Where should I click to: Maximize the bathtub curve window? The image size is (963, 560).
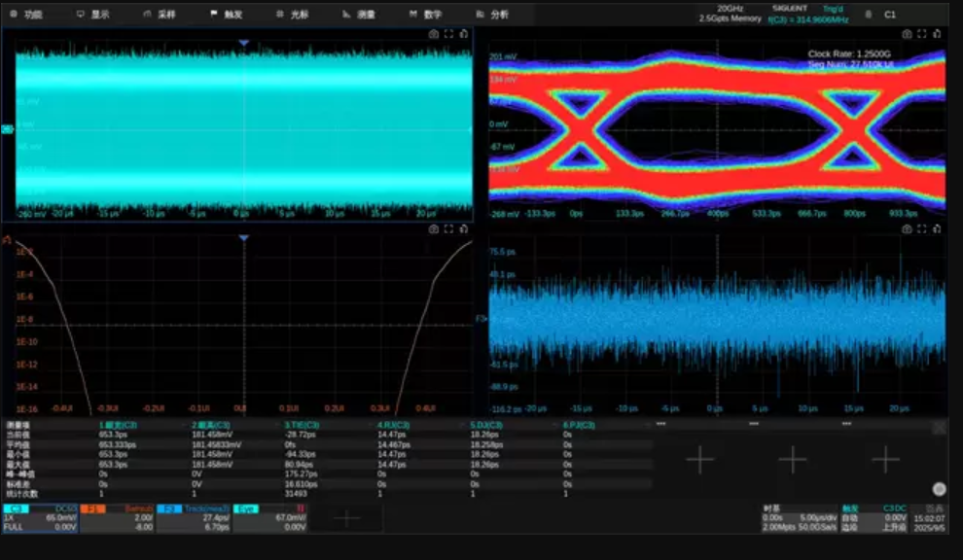(x=448, y=229)
